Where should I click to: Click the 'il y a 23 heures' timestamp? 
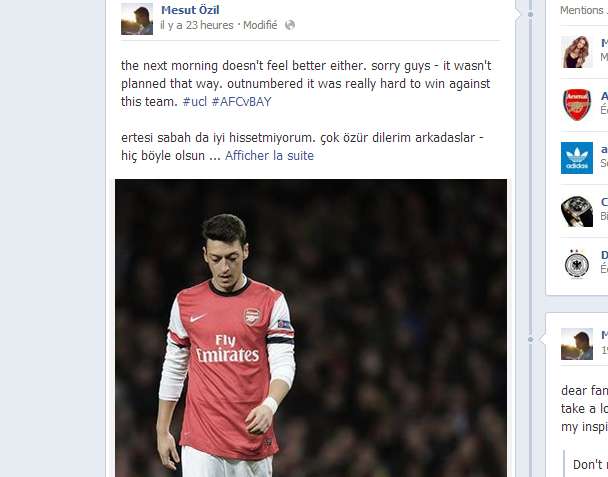coord(197,25)
